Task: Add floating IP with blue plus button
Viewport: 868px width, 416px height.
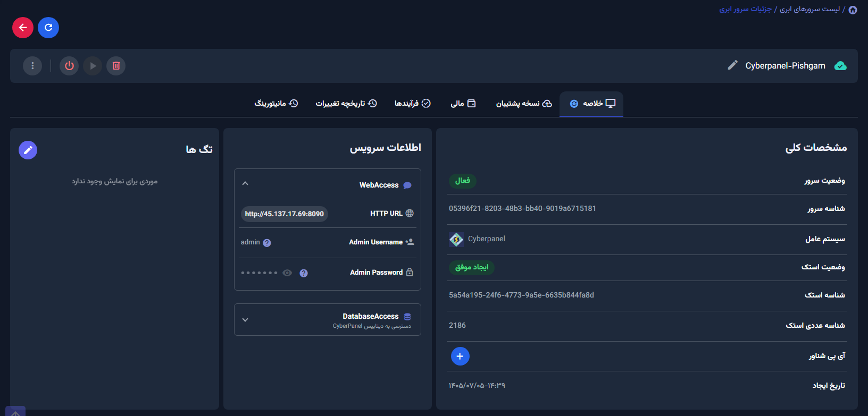Action: pos(460,356)
